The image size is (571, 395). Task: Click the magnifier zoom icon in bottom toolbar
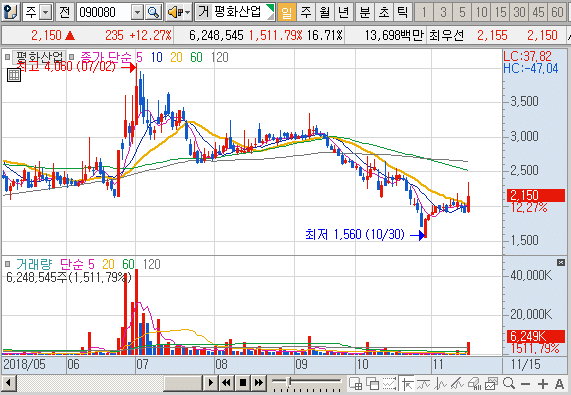[509, 383]
